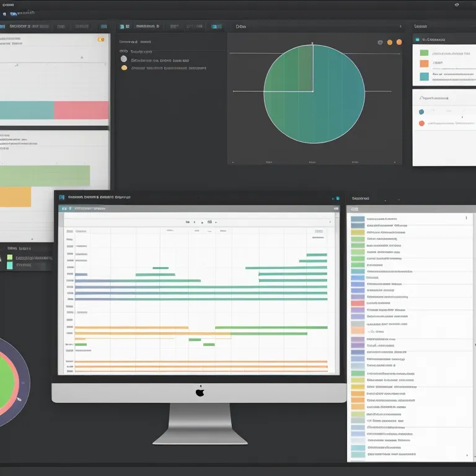This screenshot has width=476, height=476.
Task: Click the teal icon in Gantt window title
Action: tap(62, 198)
